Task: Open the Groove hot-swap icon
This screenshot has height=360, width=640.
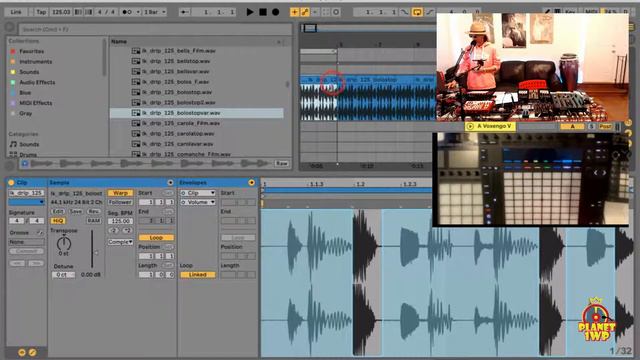Action: [40, 233]
